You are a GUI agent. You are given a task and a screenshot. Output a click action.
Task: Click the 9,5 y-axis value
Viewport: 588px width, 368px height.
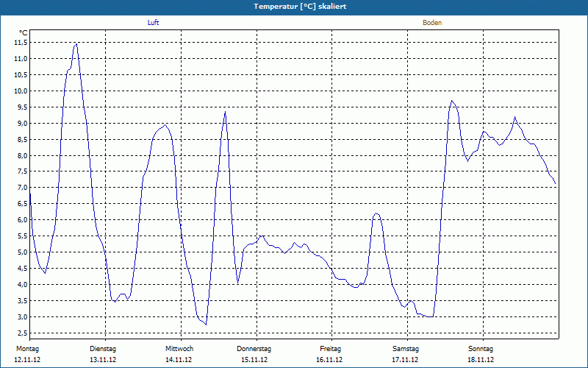[22, 107]
